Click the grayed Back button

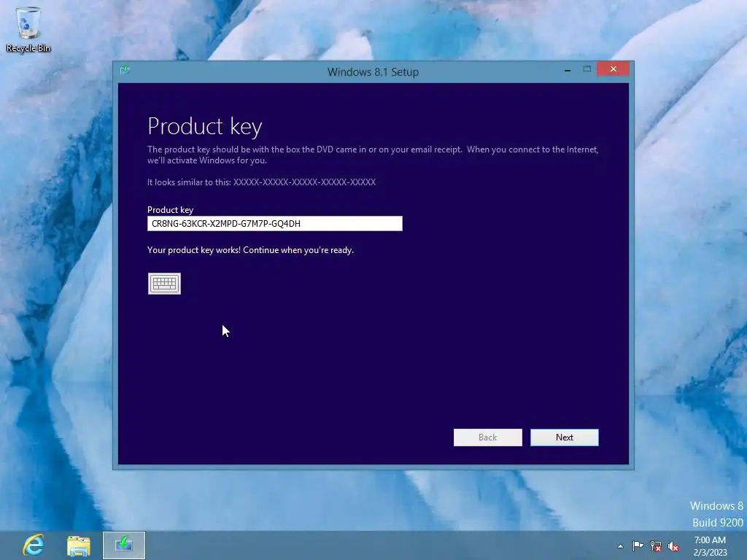pos(488,437)
